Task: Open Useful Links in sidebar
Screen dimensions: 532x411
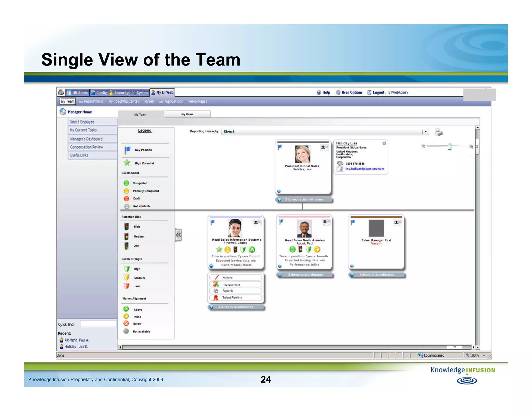Action: click(x=92, y=155)
